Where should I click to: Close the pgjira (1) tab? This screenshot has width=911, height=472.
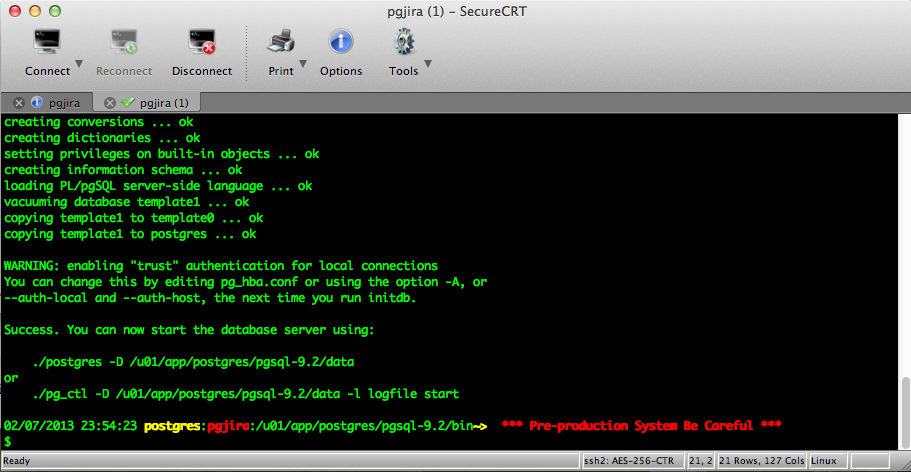[110, 102]
